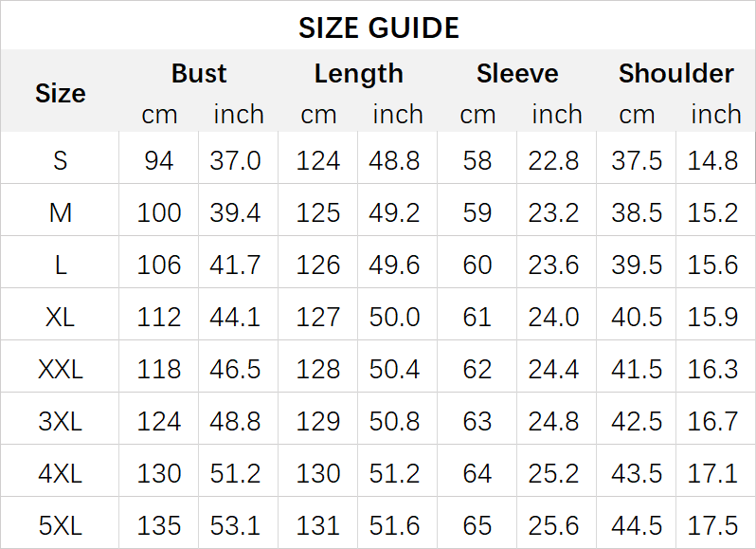Click the XXL size row label

click(x=60, y=369)
